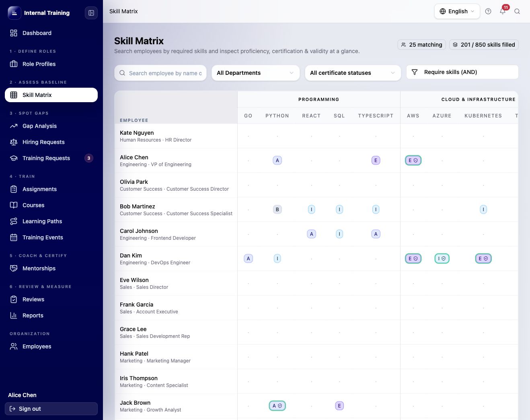Viewport: 530px width, 420px height.
Task: Open Training Requests page
Action: (x=51, y=158)
